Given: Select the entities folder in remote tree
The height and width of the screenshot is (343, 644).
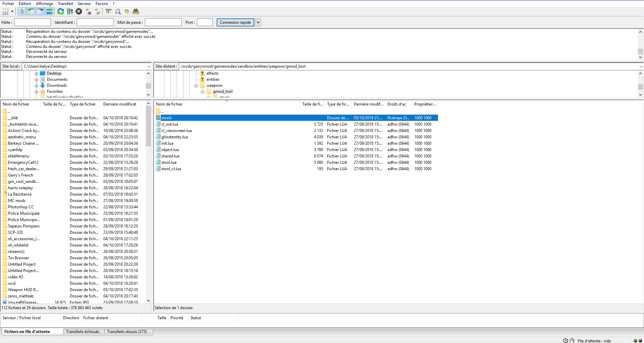Looking at the screenshot, I should click(213, 79).
